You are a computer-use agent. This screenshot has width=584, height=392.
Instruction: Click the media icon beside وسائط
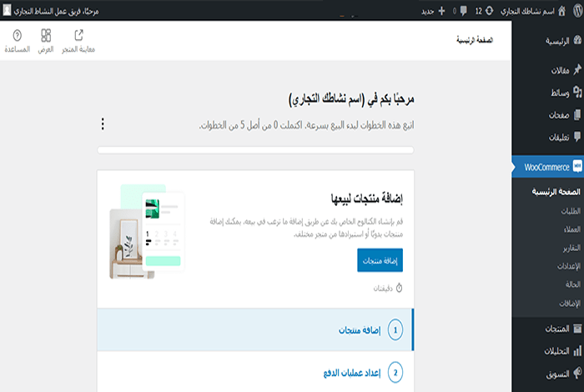[577, 92]
